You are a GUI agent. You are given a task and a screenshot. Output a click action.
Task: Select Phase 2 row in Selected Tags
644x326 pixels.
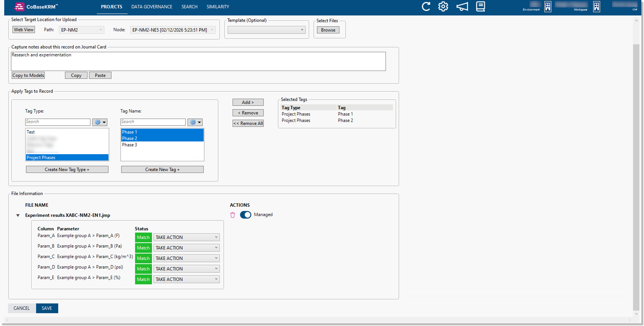(336, 120)
